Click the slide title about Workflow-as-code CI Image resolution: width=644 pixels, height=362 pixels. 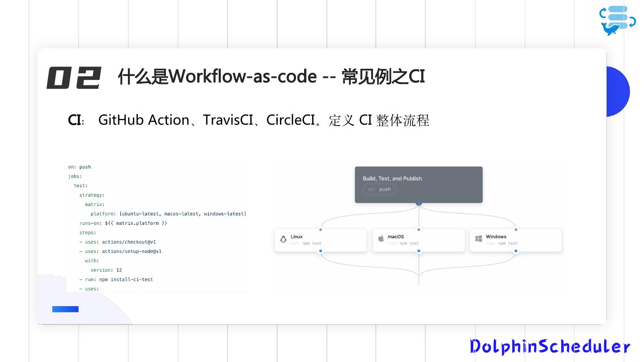click(x=271, y=76)
